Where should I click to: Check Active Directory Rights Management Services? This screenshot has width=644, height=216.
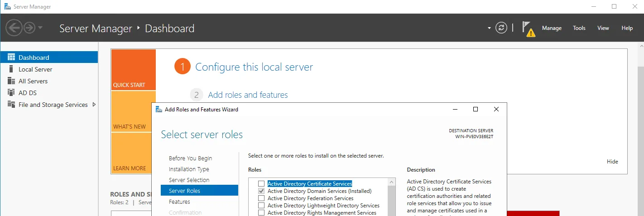click(x=261, y=213)
